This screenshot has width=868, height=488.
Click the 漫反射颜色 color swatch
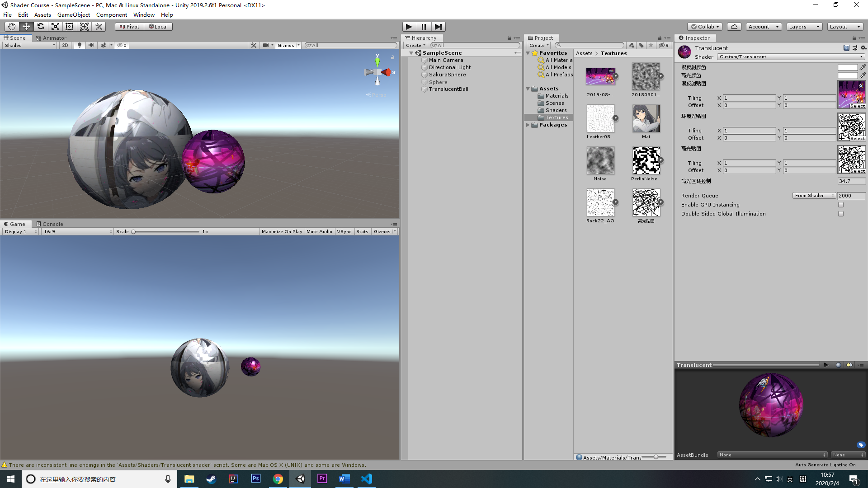click(847, 67)
